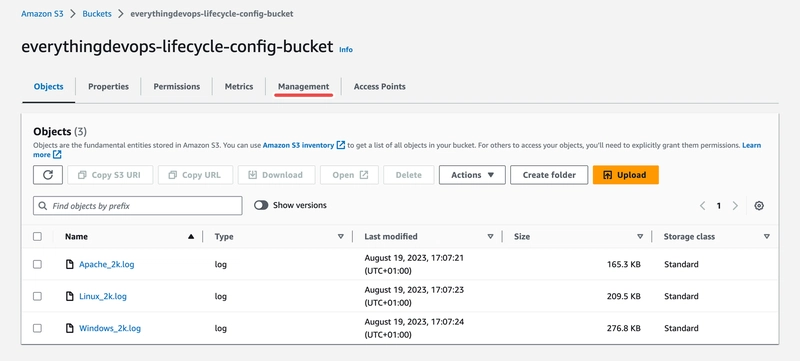Screen dimensions: 800x361
Task: Select all objects with the header checkbox
Action: click(37, 237)
